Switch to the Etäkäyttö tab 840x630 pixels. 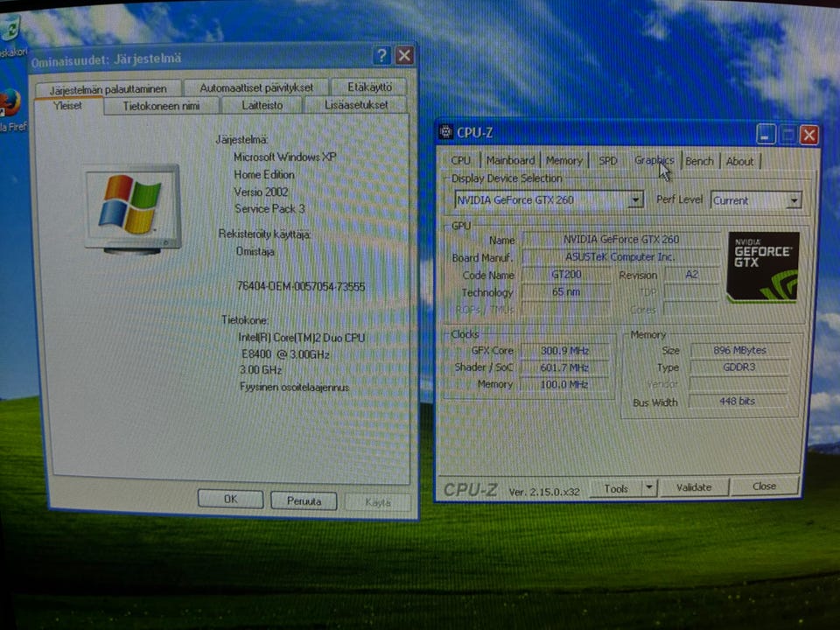tap(369, 87)
